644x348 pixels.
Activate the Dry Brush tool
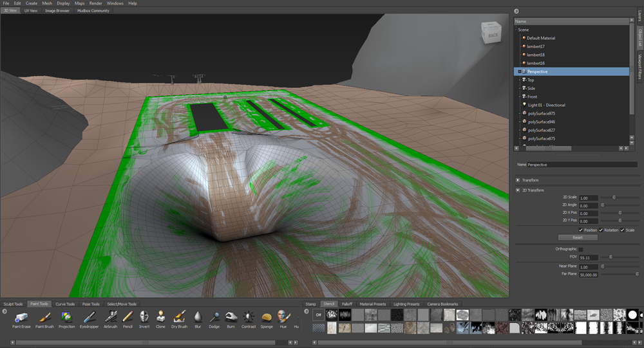pos(179,320)
